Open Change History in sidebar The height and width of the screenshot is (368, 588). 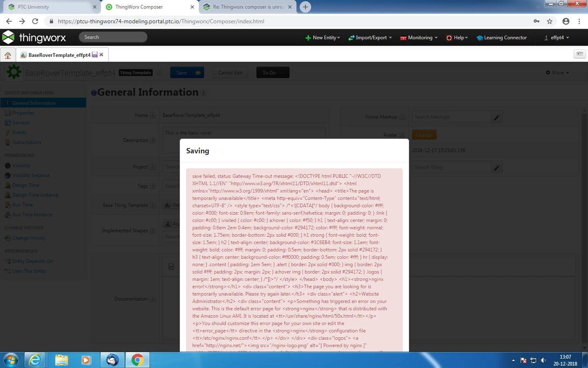click(29, 238)
